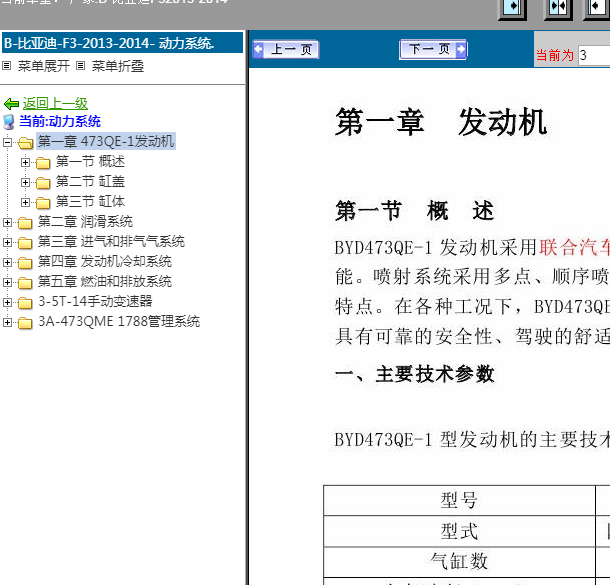Click the 上一页 previous page button
Image resolution: width=610 pixels, height=585 pixels.
pyautogui.click(x=286, y=49)
